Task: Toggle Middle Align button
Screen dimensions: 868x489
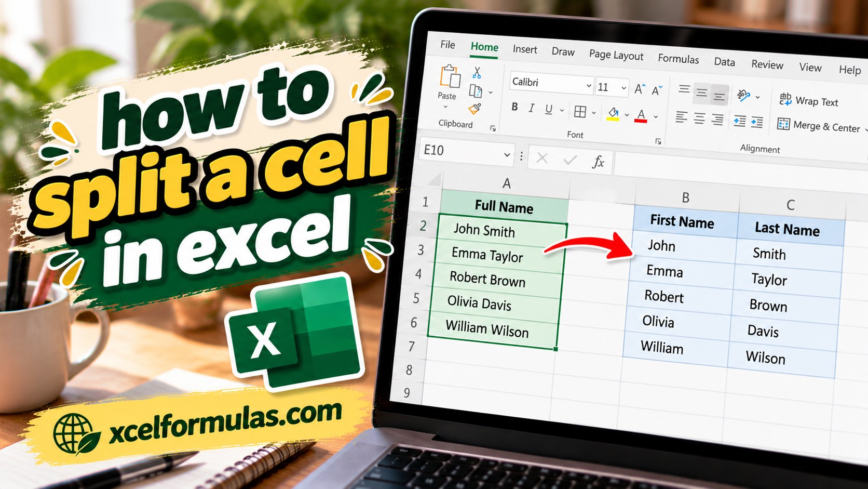Action: [701, 93]
